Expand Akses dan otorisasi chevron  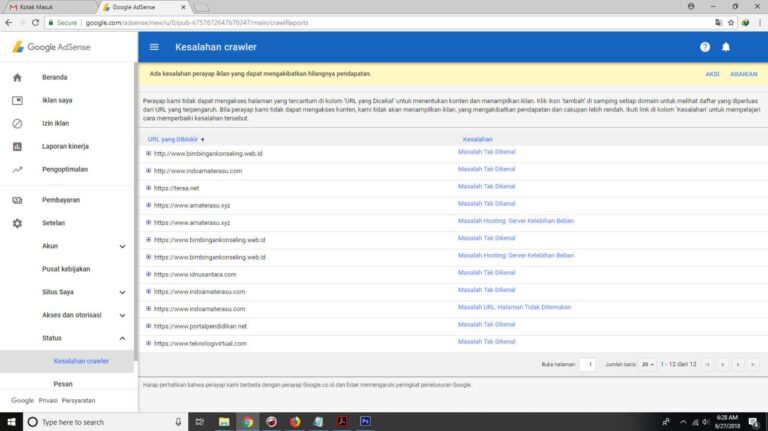(x=122, y=315)
